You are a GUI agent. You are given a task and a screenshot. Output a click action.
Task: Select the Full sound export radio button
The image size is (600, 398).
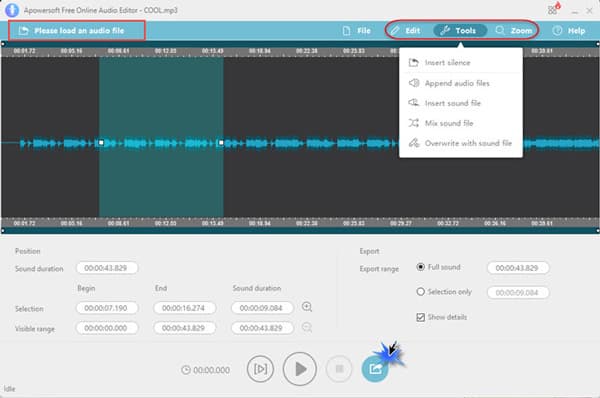click(x=421, y=267)
